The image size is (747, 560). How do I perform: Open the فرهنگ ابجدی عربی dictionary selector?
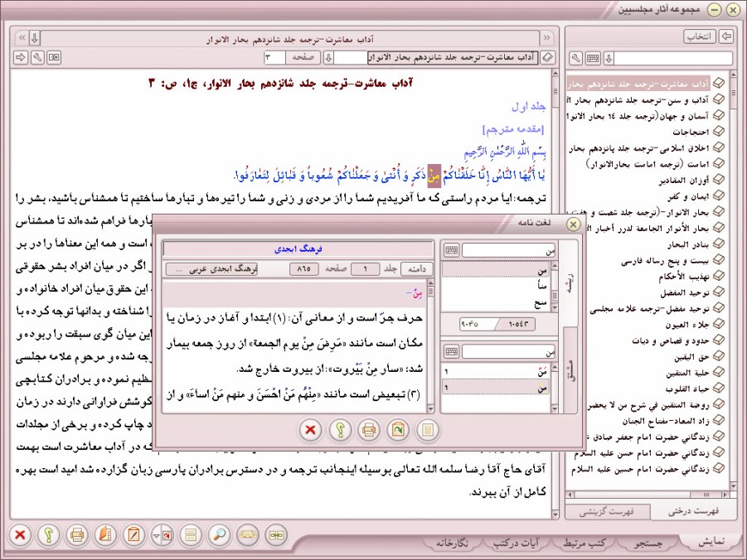click(x=211, y=269)
